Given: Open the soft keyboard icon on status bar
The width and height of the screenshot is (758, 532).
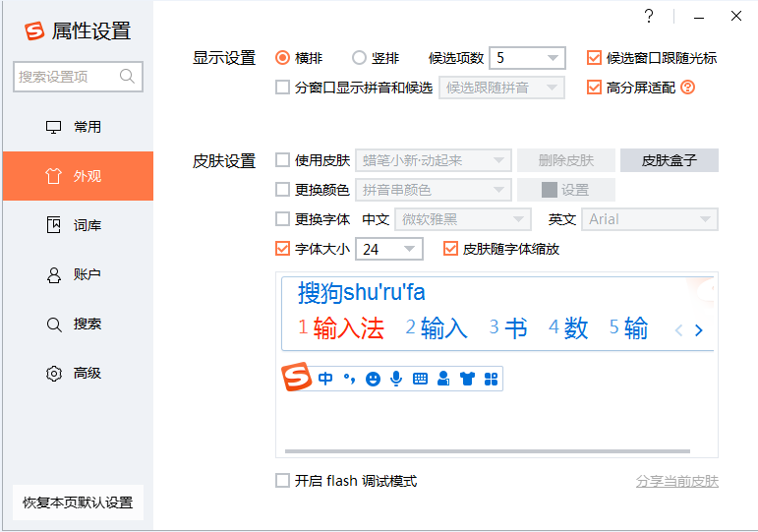Looking at the screenshot, I should point(420,379).
